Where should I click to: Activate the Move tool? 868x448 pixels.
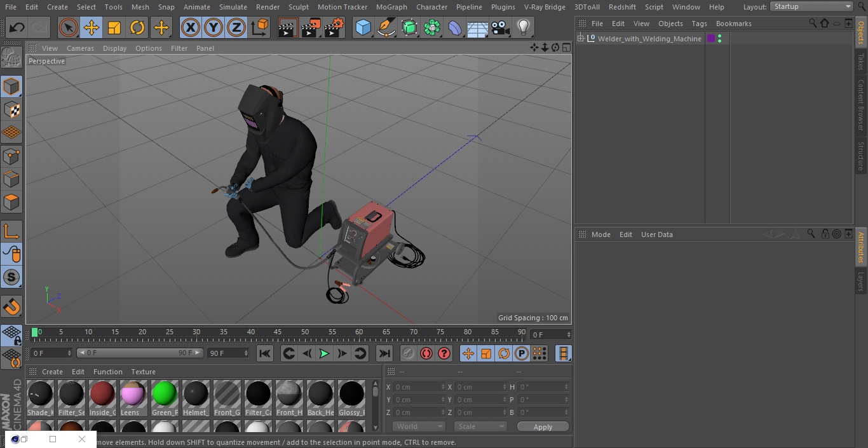[92, 27]
